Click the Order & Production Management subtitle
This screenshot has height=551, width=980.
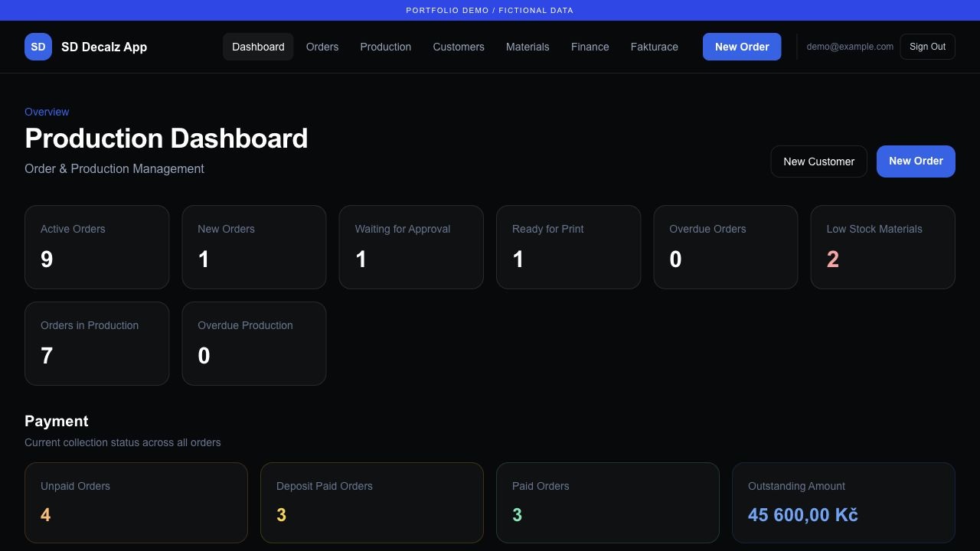click(x=114, y=168)
